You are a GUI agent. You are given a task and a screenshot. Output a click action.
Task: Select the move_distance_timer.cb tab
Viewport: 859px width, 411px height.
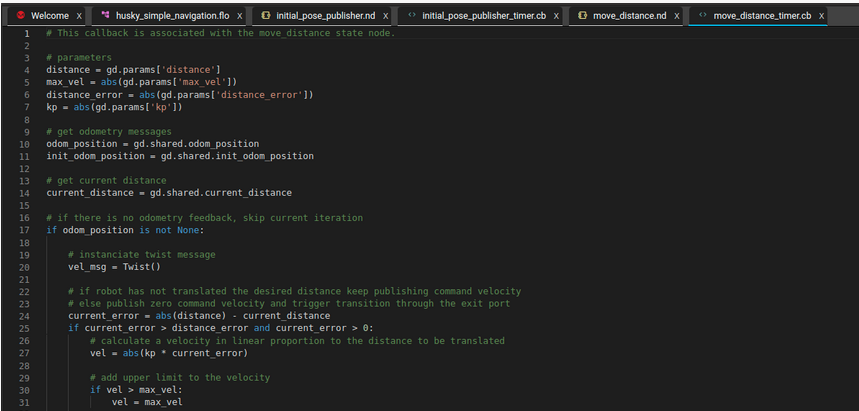point(762,16)
